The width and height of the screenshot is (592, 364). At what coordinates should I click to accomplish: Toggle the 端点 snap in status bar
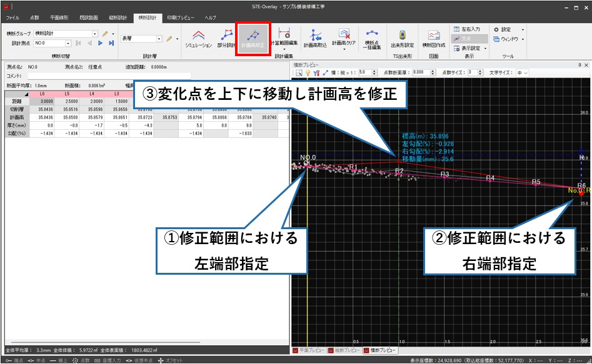click(x=13, y=360)
